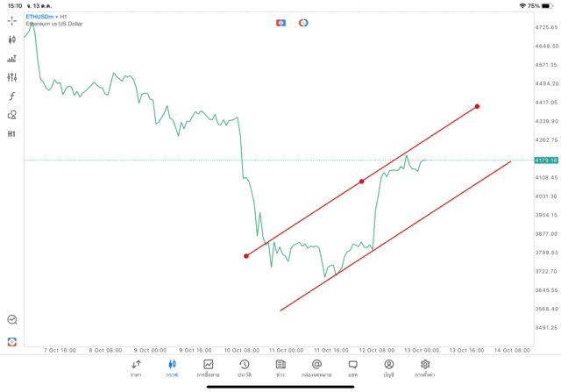
Task: Switch to the ราคา quotes tab
Action: 136,367
